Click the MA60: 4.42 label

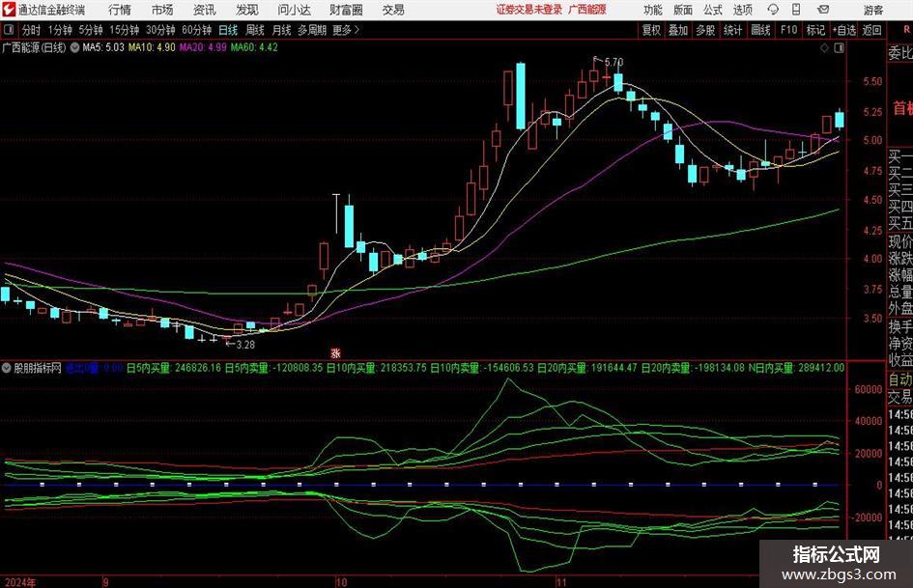[x=254, y=47]
